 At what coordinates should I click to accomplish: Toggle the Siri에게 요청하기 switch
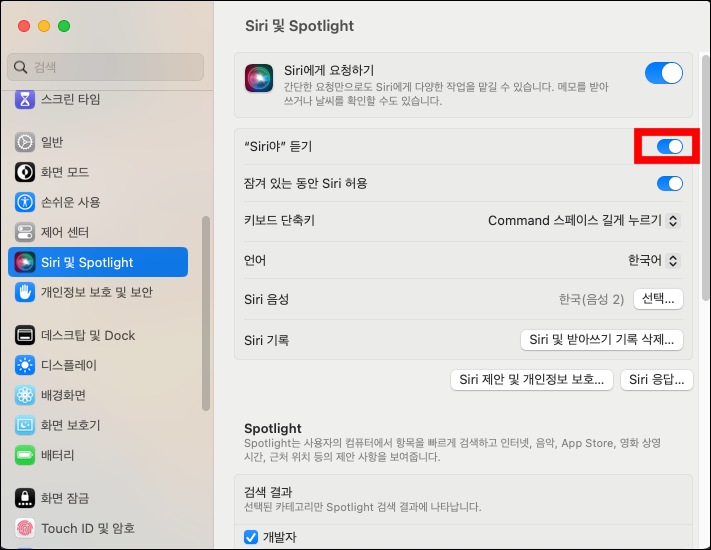click(x=664, y=73)
